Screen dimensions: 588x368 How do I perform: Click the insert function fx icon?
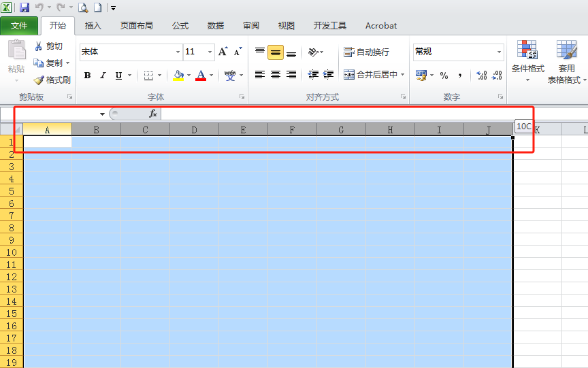[153, 114]
